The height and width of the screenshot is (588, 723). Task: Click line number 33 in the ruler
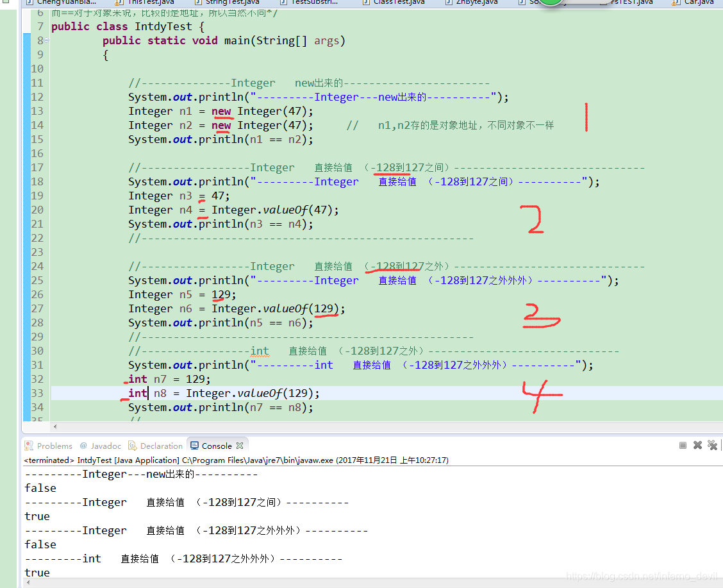37,393
